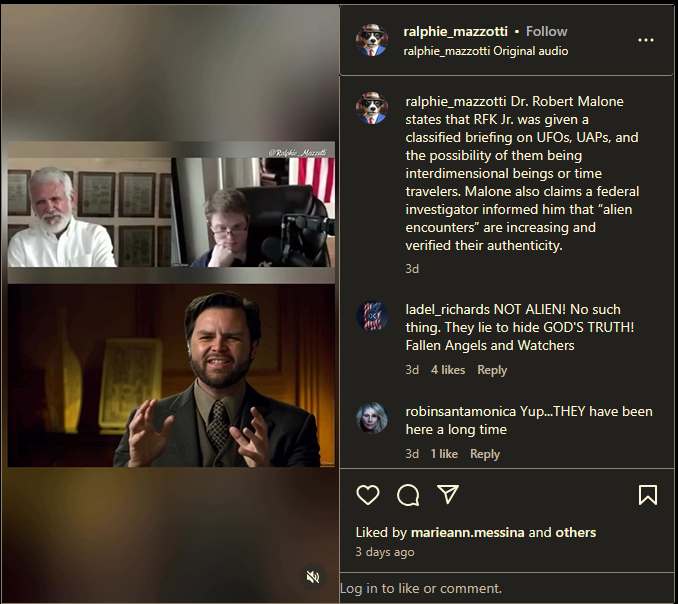See others who liked the post
The width and height of the screenshot is (678, 604).
coord(576,532)
